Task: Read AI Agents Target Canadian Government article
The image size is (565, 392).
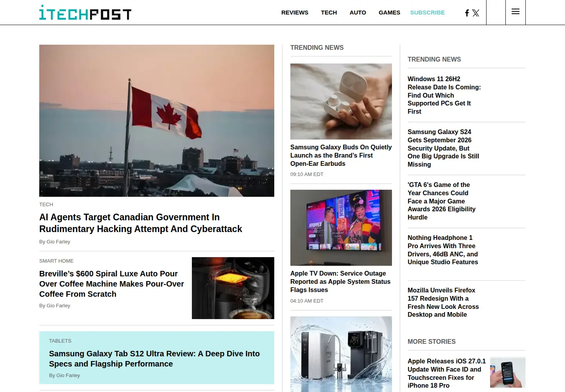Action: point(140,223)
